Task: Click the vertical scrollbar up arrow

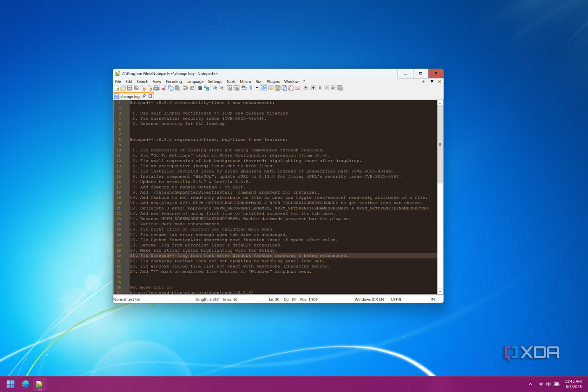Action: pyautogui.click(x=440, y=103)
